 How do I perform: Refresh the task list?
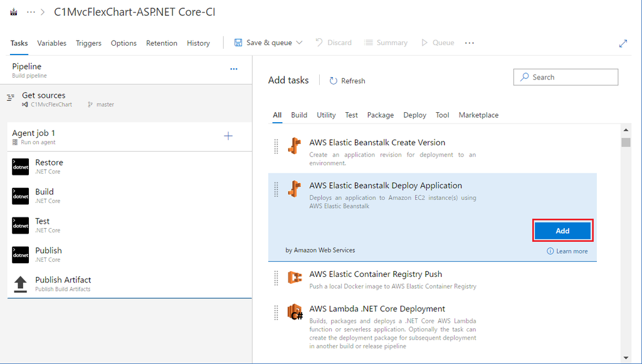[x=347, y=81]
